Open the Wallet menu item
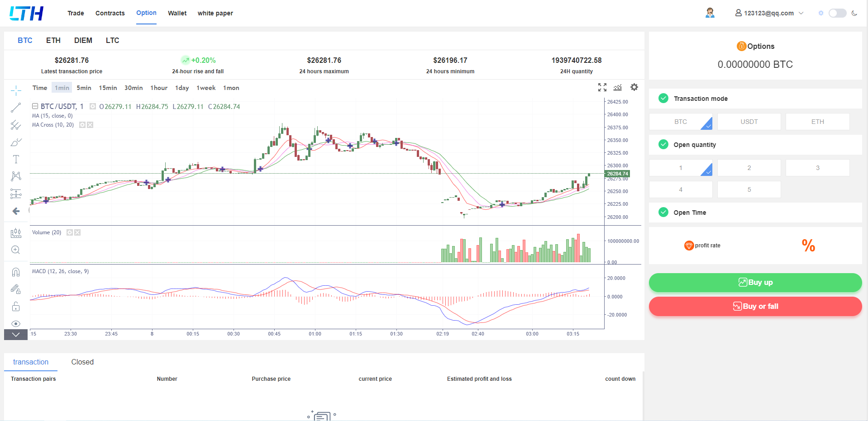Screen dimensions: 868x421 coord(177,13)
